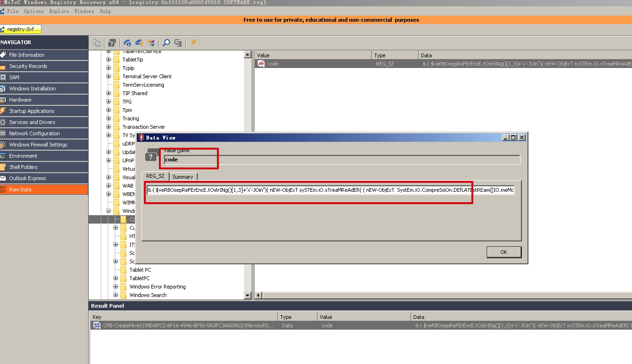632x364 pixels.
Task: Click the go-to-lines list toolbar icon
Action: coord(178,43)
